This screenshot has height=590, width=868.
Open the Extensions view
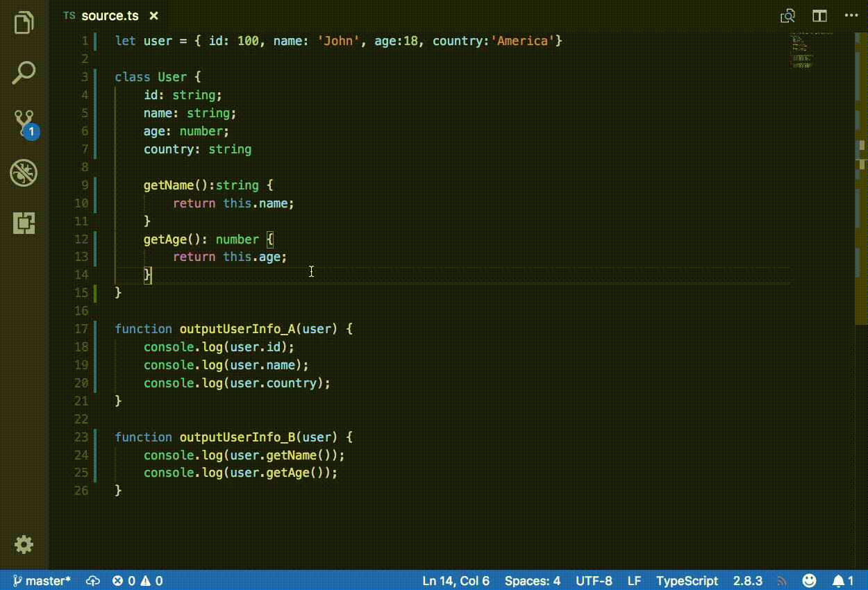click(x=24, y=223)
